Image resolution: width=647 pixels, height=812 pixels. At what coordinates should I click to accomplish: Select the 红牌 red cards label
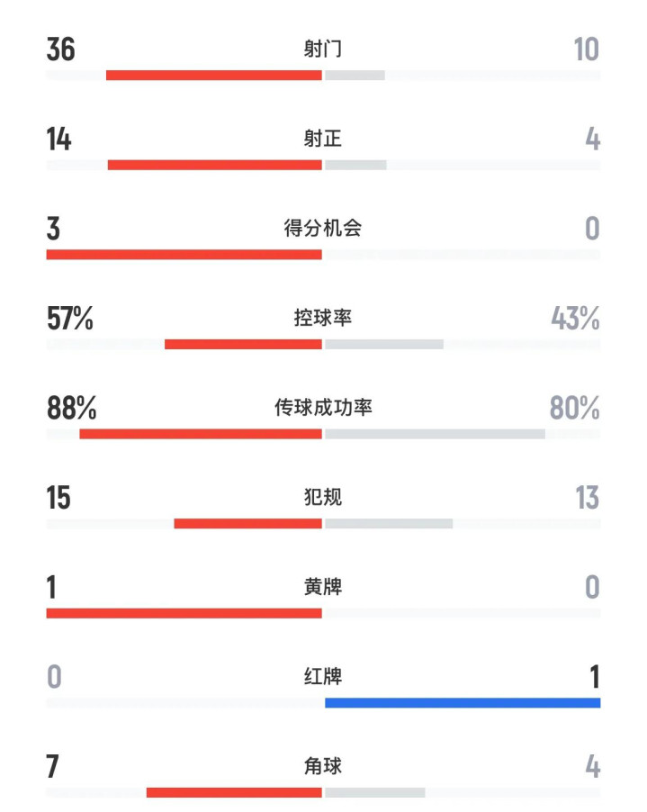coord(322,676)
